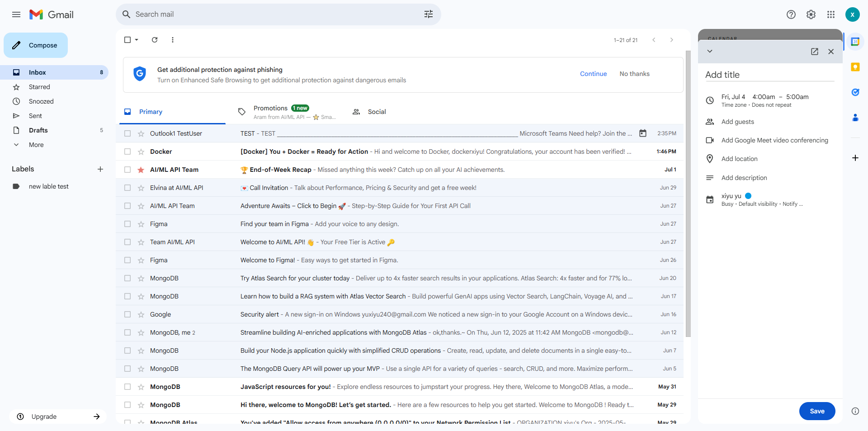Refresh the inbox mail list
Image resolution: width=868 pixels, height=431 pixels.
point(155,40)
